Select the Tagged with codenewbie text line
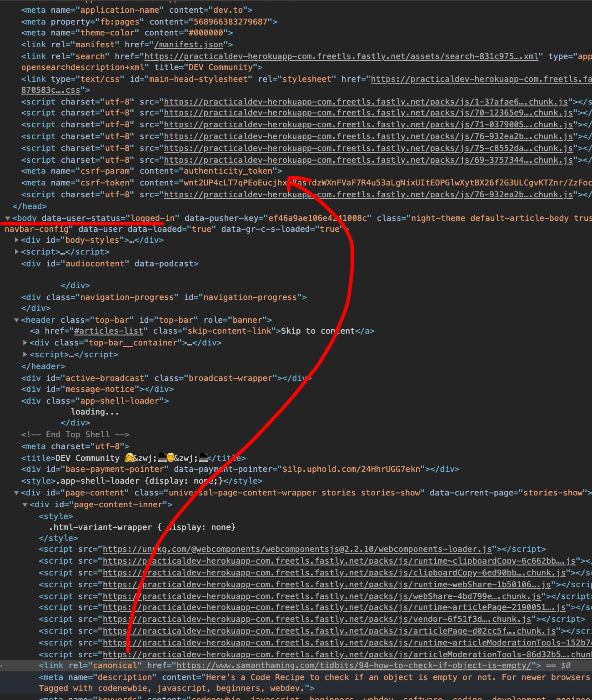This screenshot has height=700, width=592. point(176,688)
